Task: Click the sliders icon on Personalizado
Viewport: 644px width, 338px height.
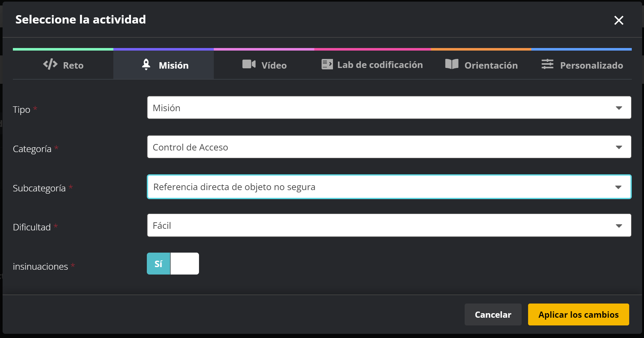Action: 547,64
